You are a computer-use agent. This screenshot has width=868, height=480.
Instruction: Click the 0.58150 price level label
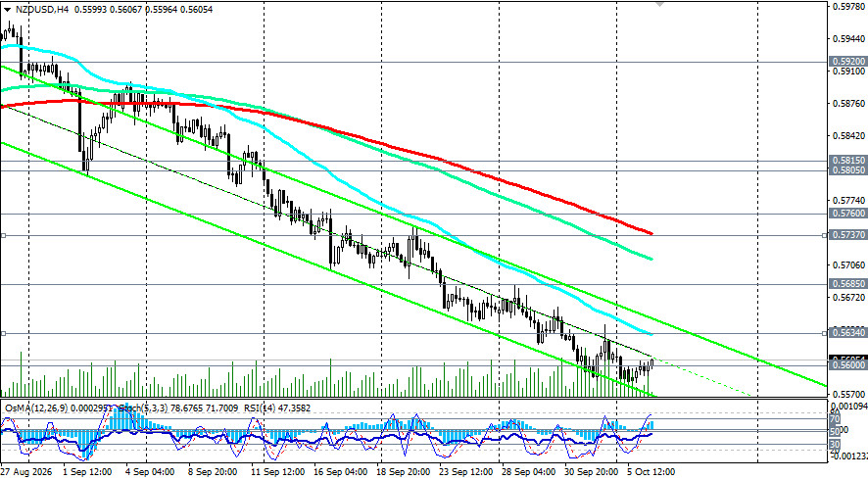click(848, 161)
